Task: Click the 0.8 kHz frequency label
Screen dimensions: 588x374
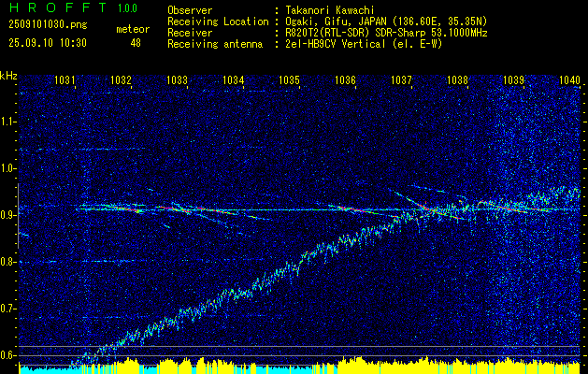Action: tap(7, 262)
